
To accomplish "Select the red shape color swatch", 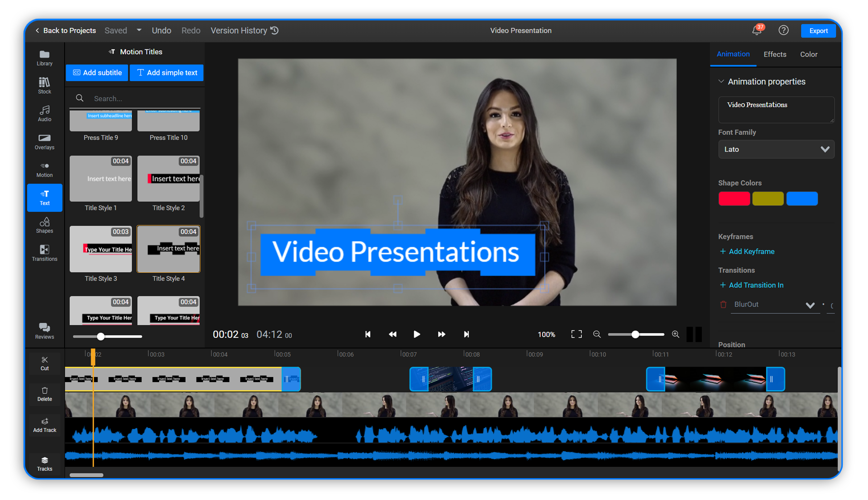I will (734, 198).
